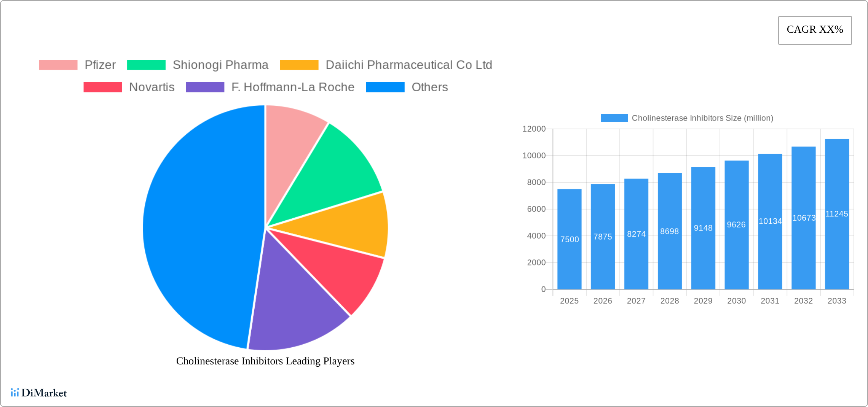Screen dimensions: 868x407
Task: Select the F. Hoffmann-La Roche legend label
Action: 293,87
